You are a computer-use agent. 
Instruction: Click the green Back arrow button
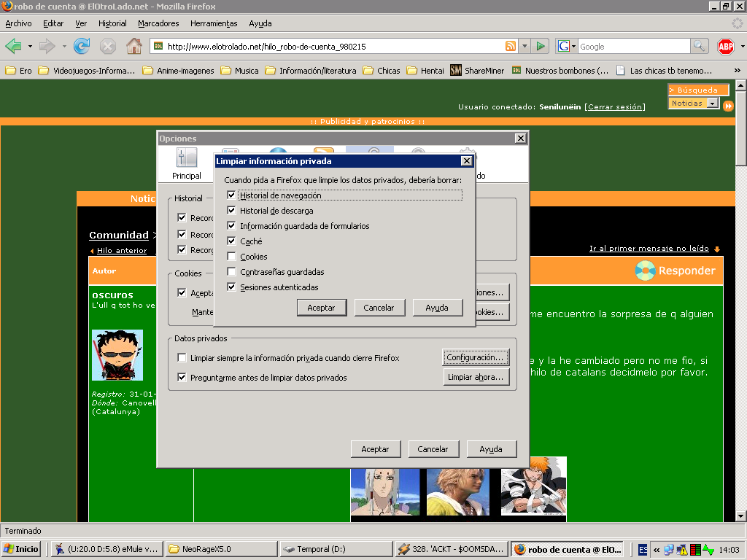coord(13,46)
